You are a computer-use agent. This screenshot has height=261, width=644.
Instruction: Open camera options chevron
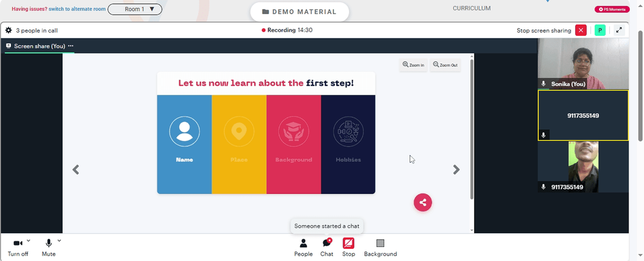[28, 240]
